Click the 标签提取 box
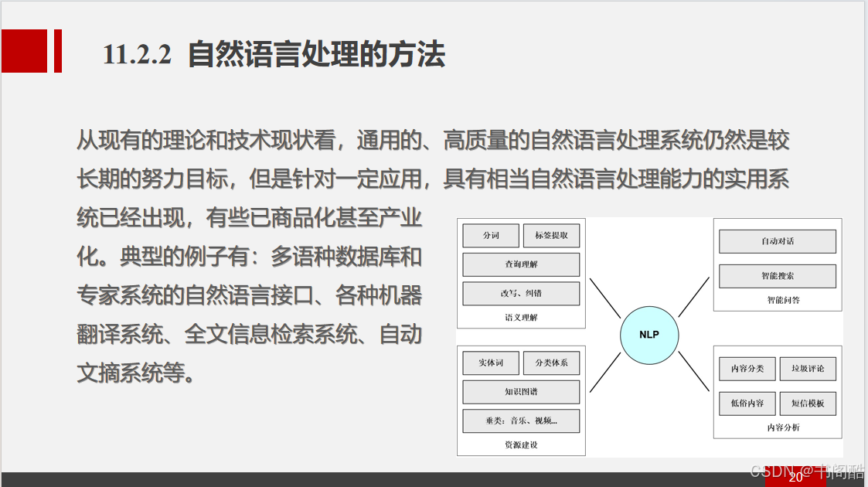Image resolution: width=868 pixels, height=487 pixels. coord(551,235)
